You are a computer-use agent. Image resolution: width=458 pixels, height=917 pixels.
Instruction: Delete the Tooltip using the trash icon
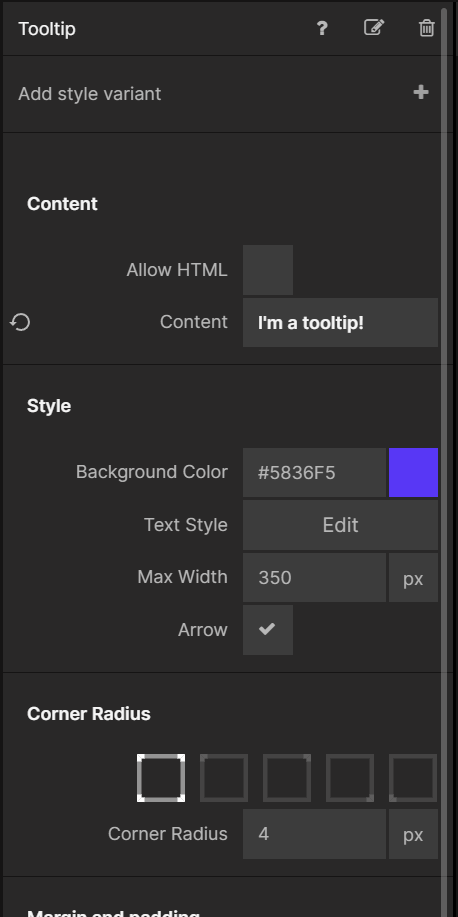click(426, 28)
